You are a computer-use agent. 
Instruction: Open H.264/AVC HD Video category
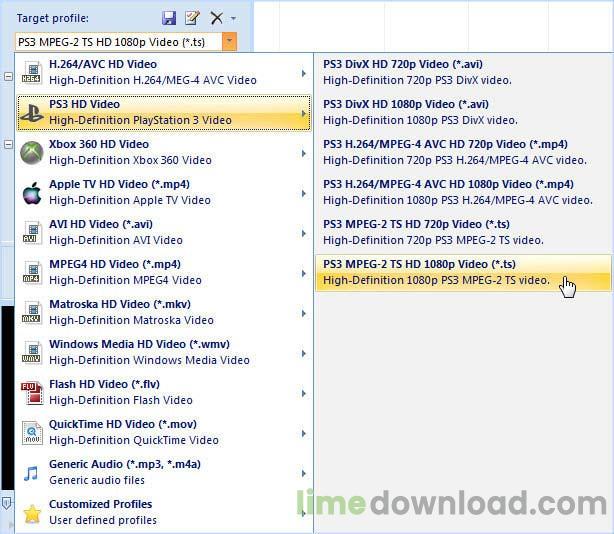164,73
